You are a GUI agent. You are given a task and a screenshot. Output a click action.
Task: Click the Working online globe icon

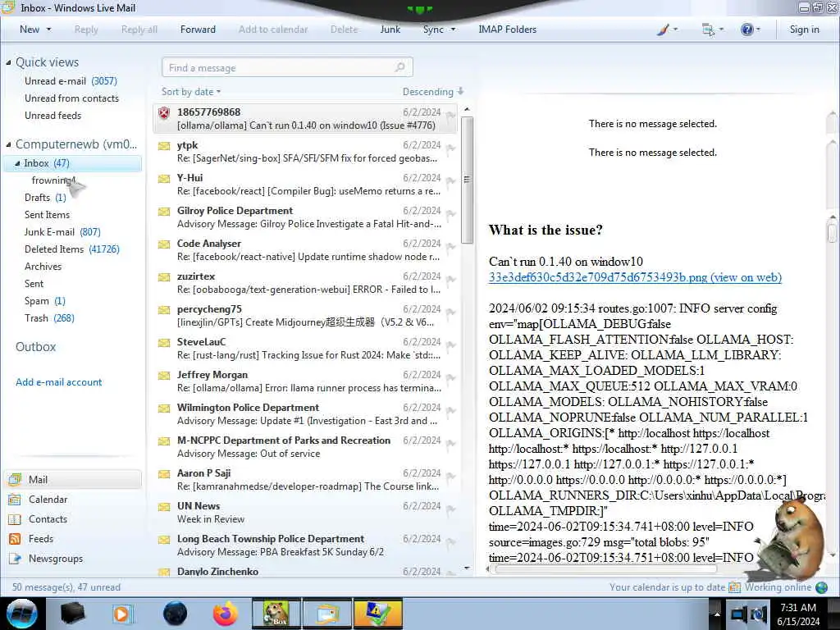coord(821,587)
